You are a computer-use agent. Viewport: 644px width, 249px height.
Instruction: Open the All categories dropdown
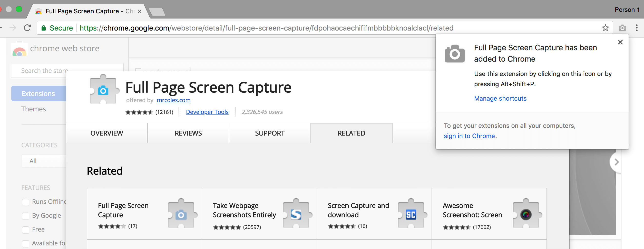pos(44,161)
